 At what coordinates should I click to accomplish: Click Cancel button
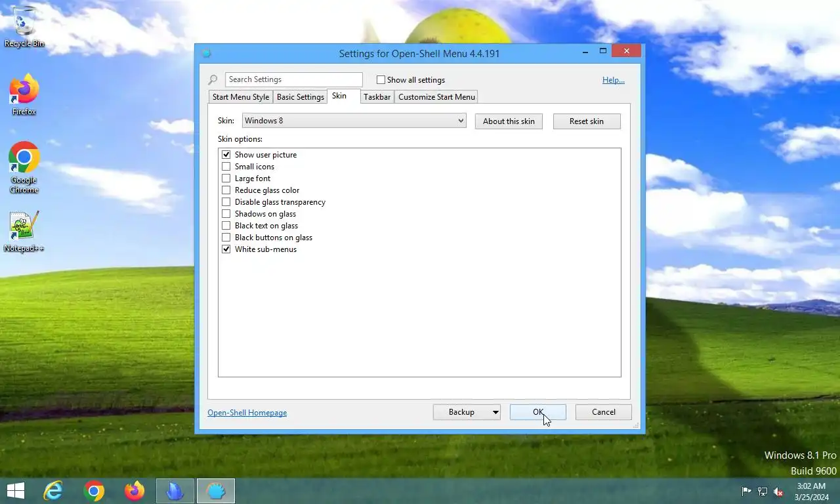604,412
